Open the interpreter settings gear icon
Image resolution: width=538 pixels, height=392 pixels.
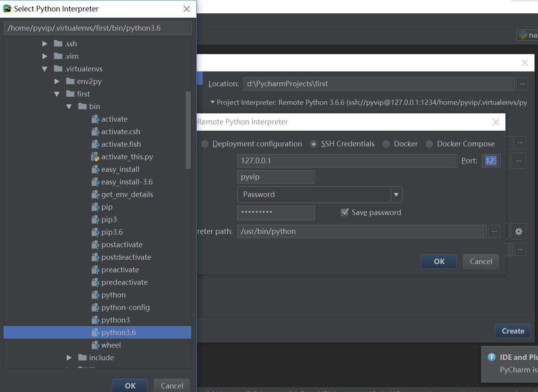click(519, 232)
